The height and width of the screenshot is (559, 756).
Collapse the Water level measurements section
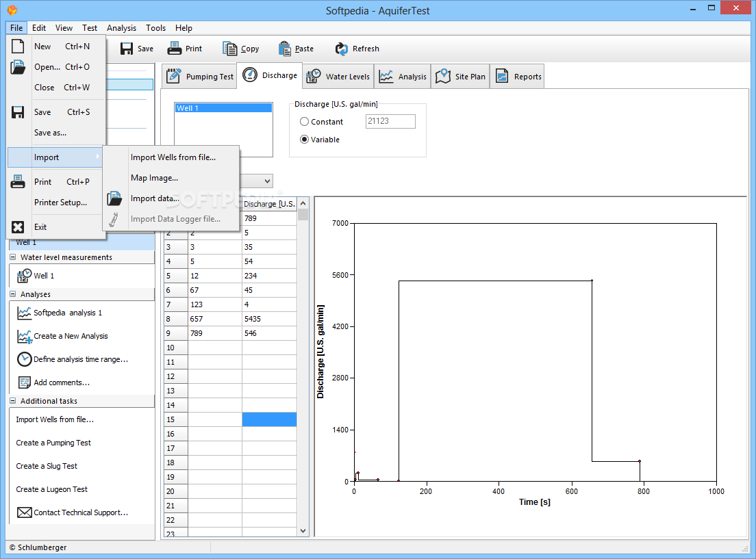pyautogui.click(x=13, y=257)
